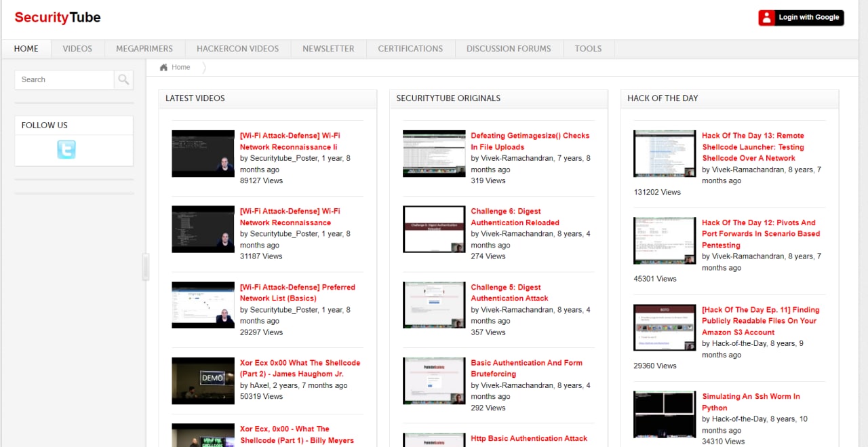Open Basic Authentication And Form Bruteforcing
The height and width of the screenshot is (447, 868).
point(527,368)
